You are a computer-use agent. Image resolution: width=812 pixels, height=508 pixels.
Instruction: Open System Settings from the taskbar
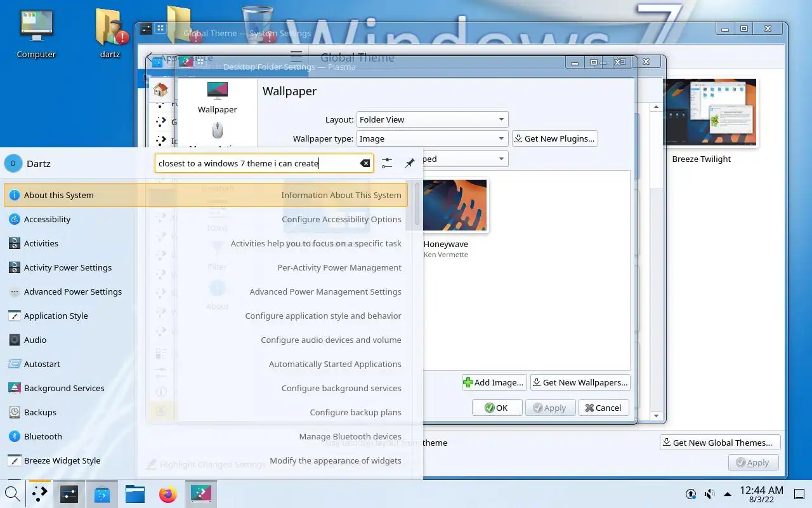tap(69, 493)
